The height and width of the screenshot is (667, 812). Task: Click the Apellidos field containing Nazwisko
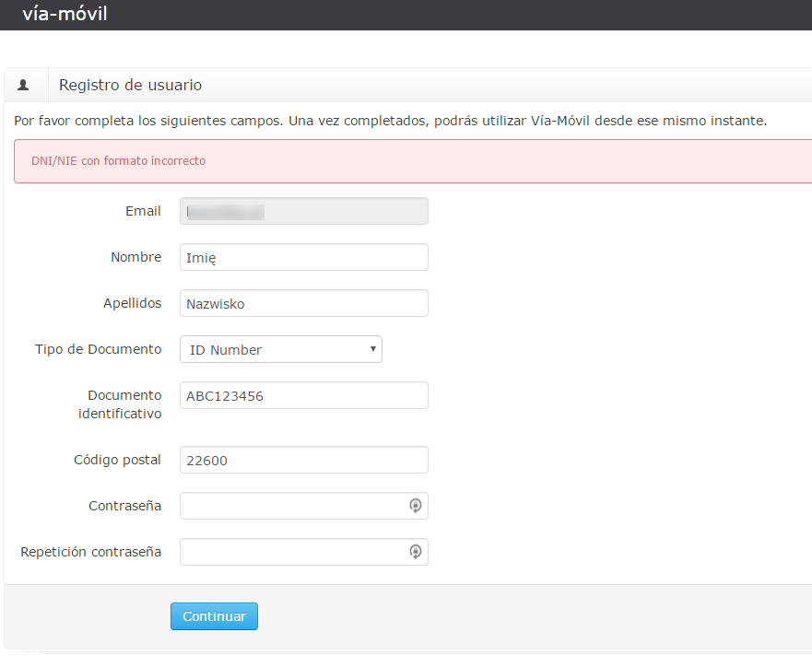coord(304,303)
